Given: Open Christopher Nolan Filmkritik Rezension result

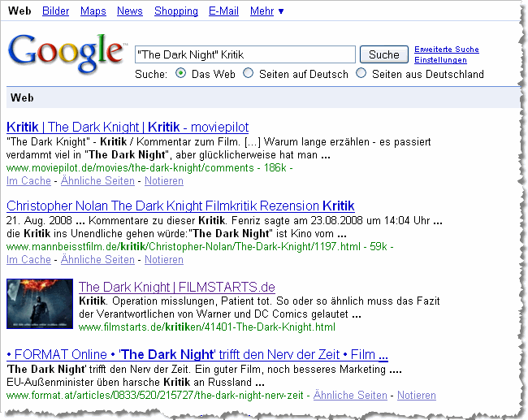Looking at the screenshot, I should pyautogui.click(x=180, y=206).
